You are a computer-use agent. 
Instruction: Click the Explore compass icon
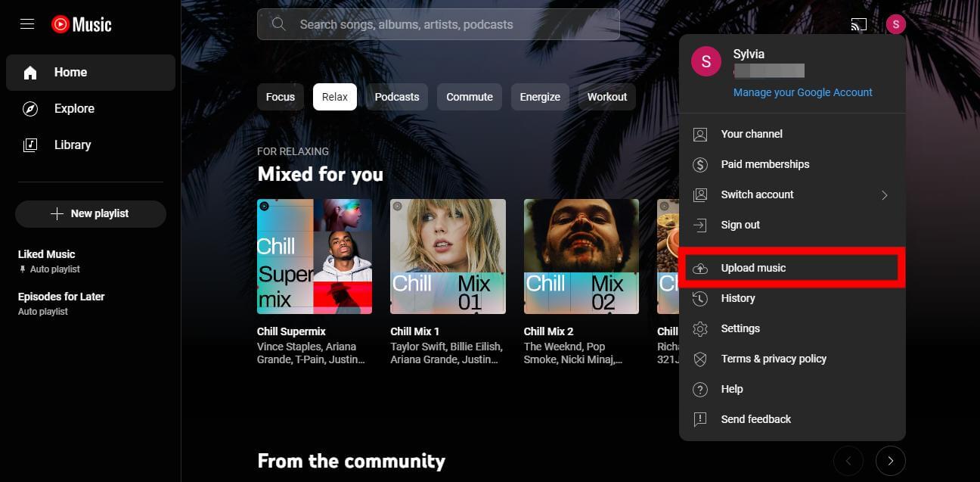tap(30, 109)
